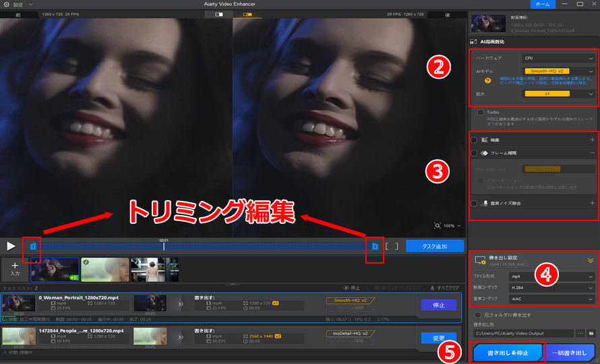Check 元フォルダに書き出す option
600x364 pixels.
(478, 315)
